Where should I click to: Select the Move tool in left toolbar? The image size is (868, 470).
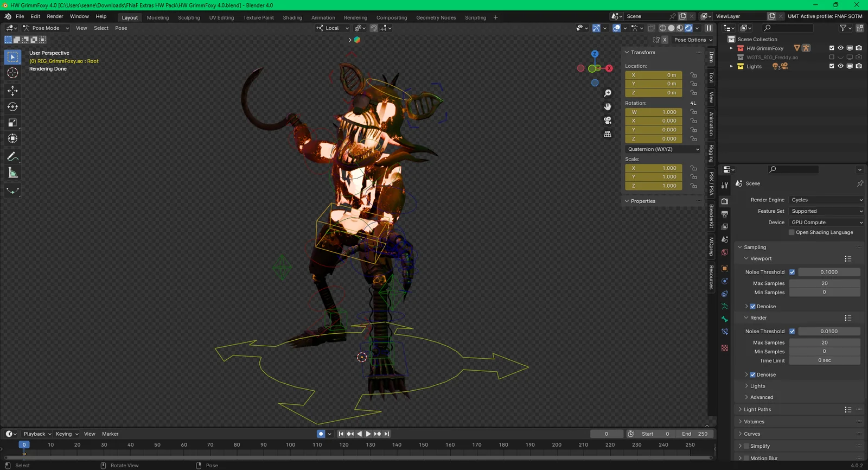[x=12, y=91]
